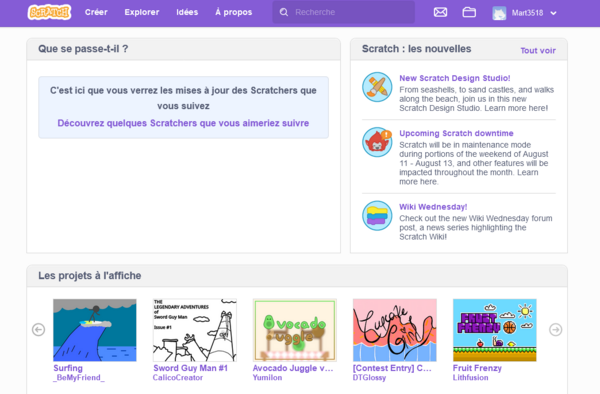600x394 pixels.
Task: Click the Scratch logo
Action: point(49,12)
